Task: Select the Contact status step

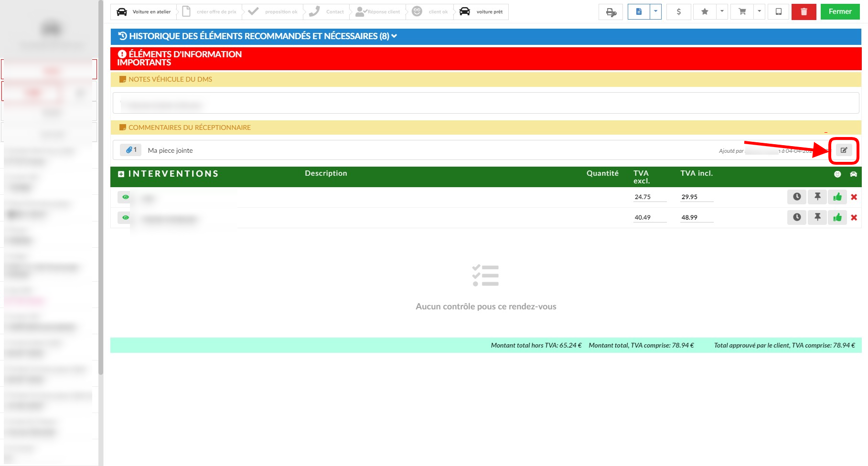Action: coord(327,12)
